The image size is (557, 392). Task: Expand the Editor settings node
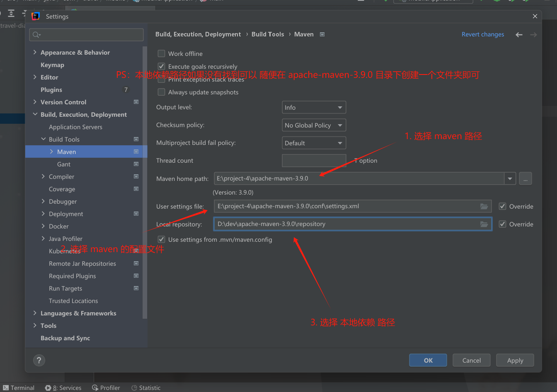pyautogui.click(x=35, y=77)
